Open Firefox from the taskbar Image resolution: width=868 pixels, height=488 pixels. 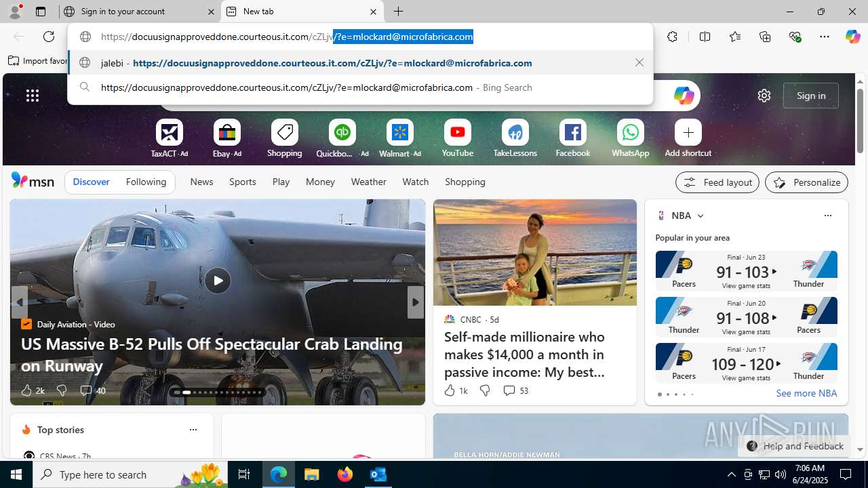[345, 474]
